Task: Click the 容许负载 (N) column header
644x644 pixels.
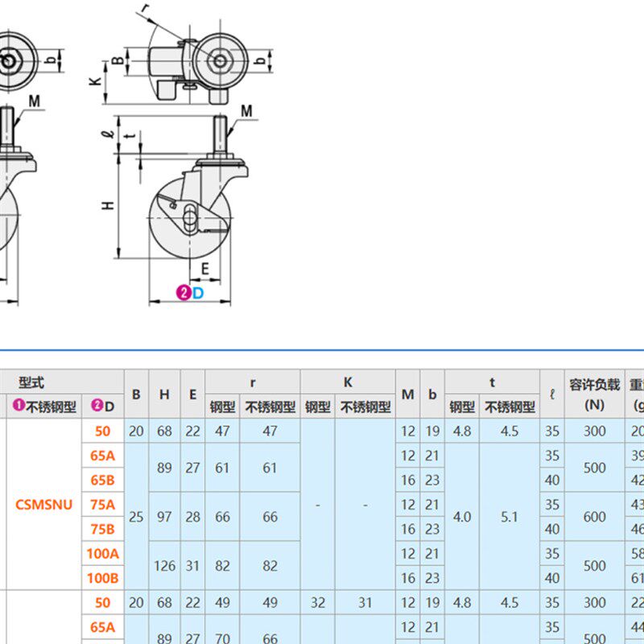Action: click(x=594, y=394)
